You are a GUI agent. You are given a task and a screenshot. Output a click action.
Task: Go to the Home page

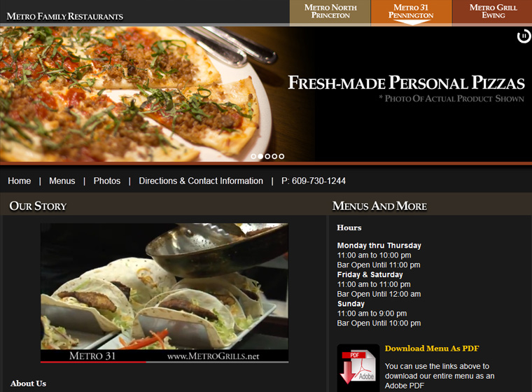[20, 181]
